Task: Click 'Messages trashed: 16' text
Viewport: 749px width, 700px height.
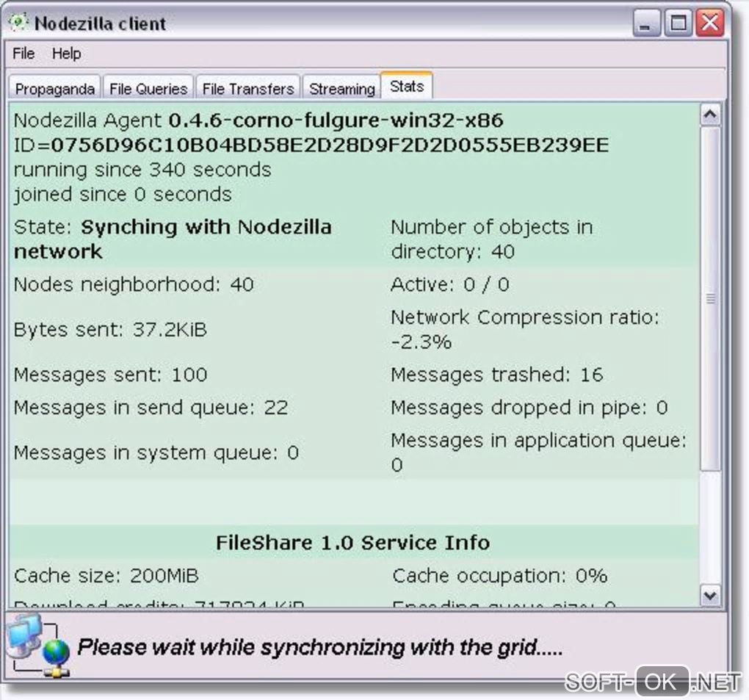Action: tap(497, 375)
